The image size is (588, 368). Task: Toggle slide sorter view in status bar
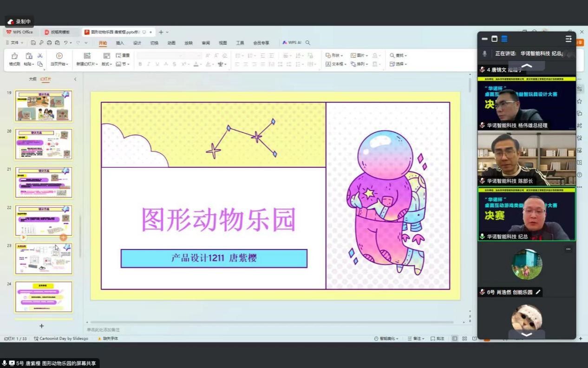pos(464,338)
